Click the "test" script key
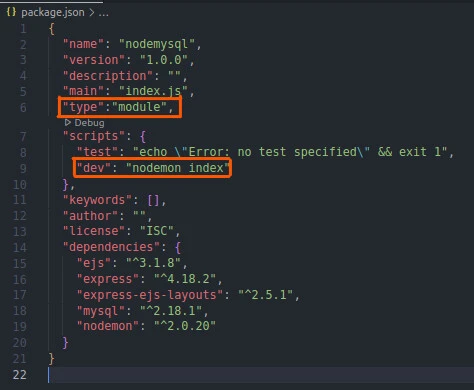Screen dimensions: 474x390 point(97,152)
